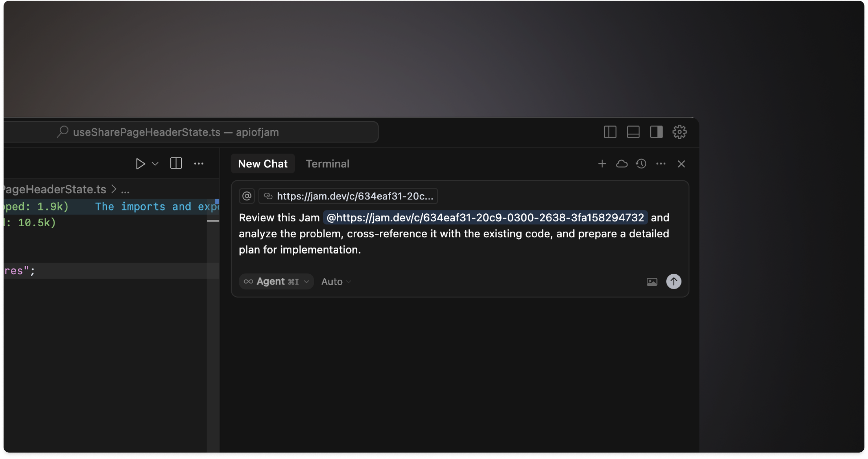Start a new chat with plus icon

click(602, 164)
